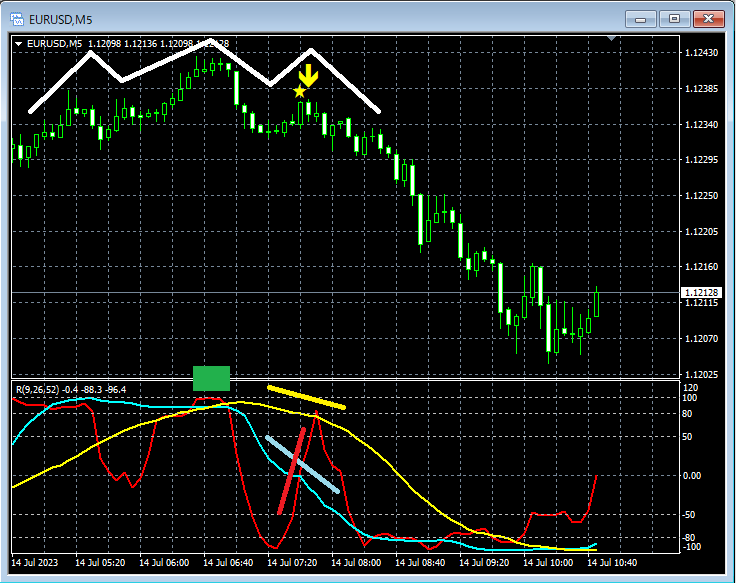
Task: Click the 1.12070 price scale label
Action: pos(701,339)
